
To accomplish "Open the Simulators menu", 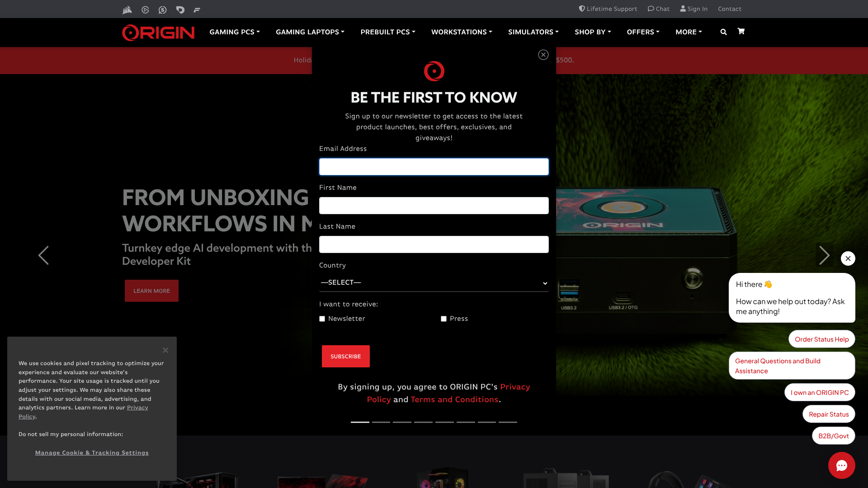I will point(533,32).
